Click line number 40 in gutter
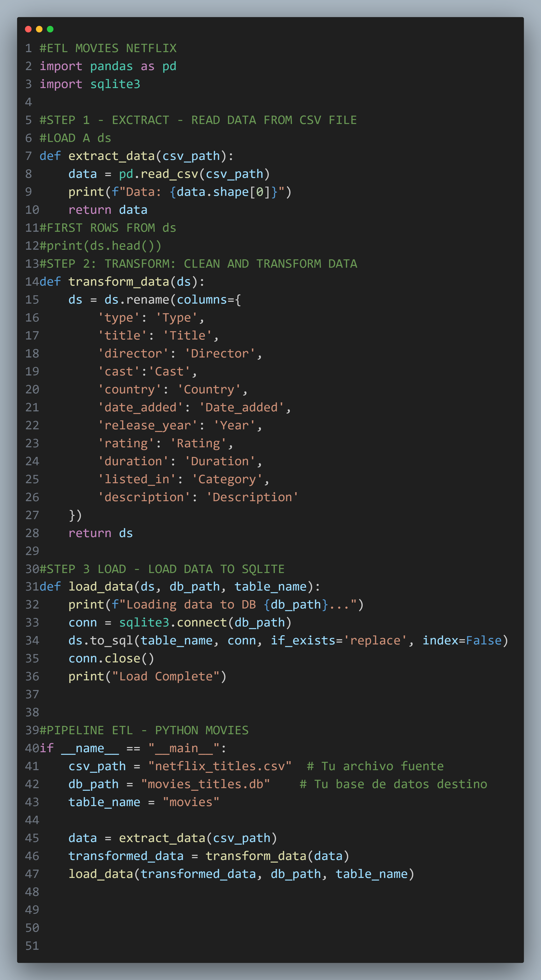541x980 pixels. [x=32, y=748]
